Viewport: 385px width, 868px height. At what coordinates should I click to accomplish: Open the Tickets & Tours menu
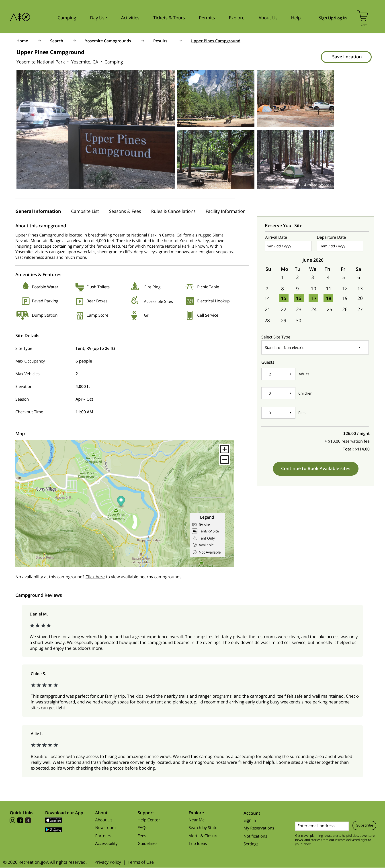pyautogui.click(x=169, y=18)
